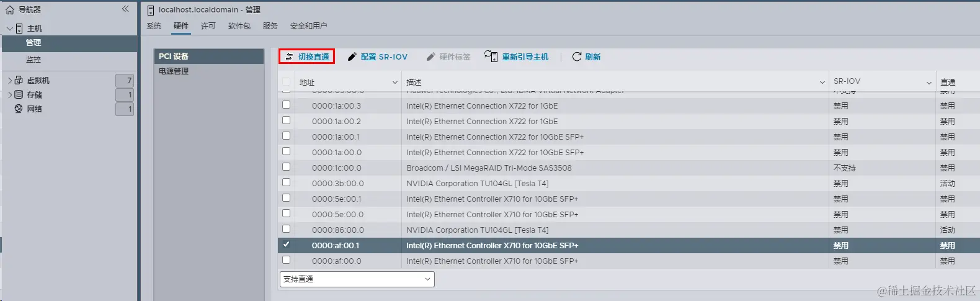Screen dimensions: 980x301
Task: Switch to the 许可 tab
Action: [x=208, y=25]
